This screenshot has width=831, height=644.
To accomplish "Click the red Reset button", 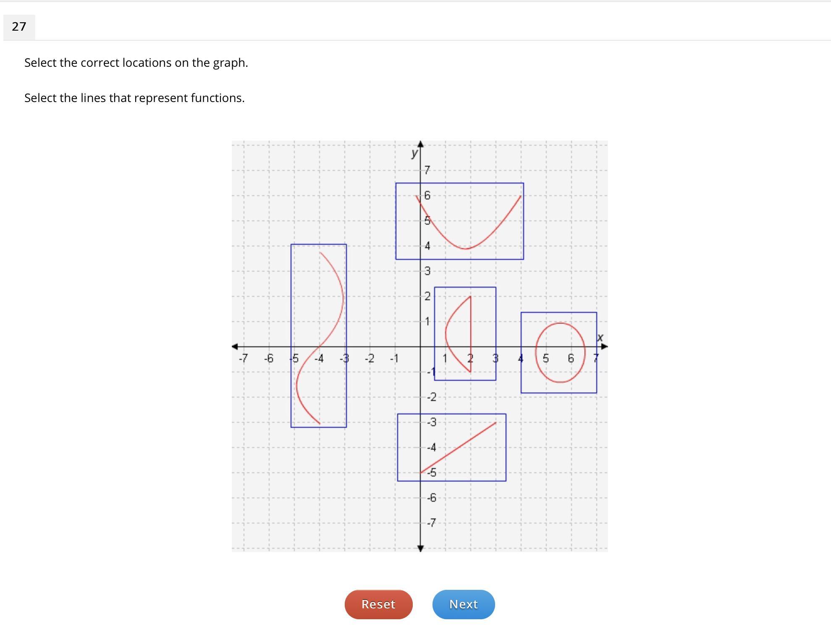I will (x=378, y=604).
